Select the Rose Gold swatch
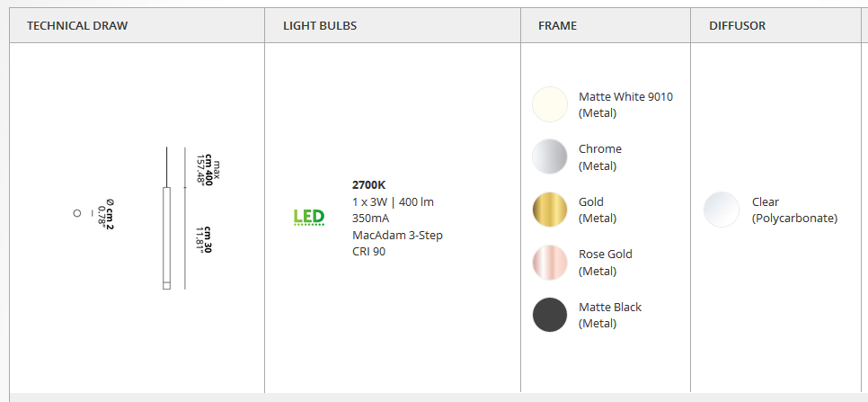The height and width of the screenshot is (402, 868). point(550,263)
